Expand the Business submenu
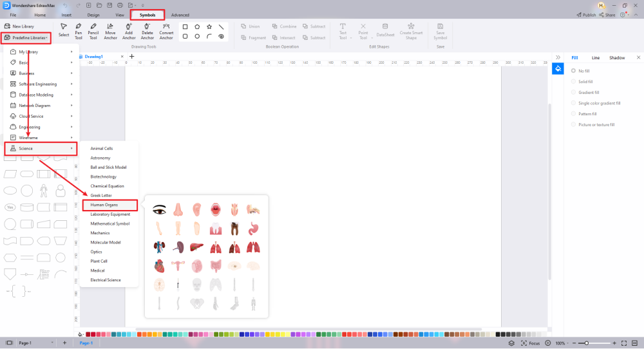Image resolution: width=644 pixels, height=349 pixels. [x=41, y=73]
